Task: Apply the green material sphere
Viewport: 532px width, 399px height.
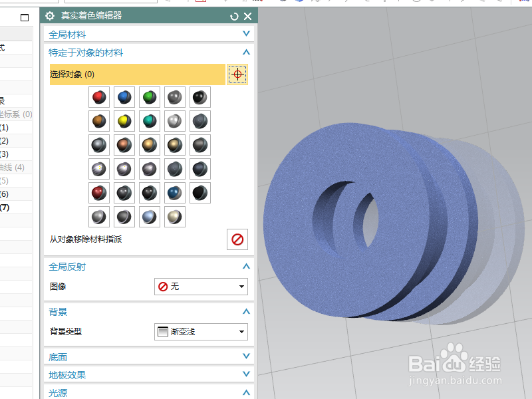Action: point(149,97)
